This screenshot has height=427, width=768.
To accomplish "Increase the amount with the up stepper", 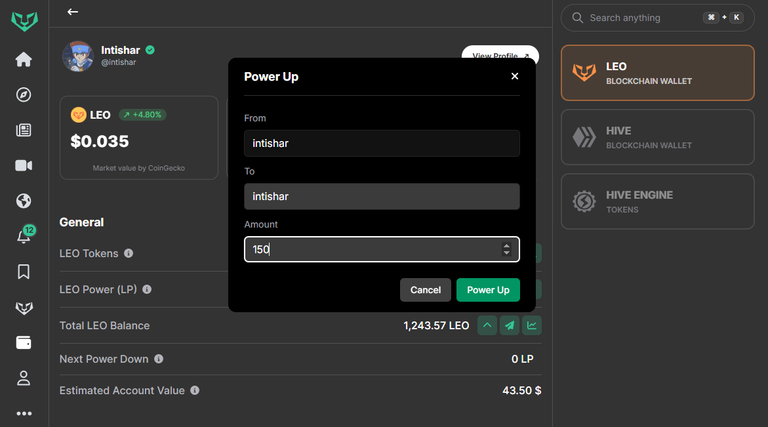I will (506, 246).
